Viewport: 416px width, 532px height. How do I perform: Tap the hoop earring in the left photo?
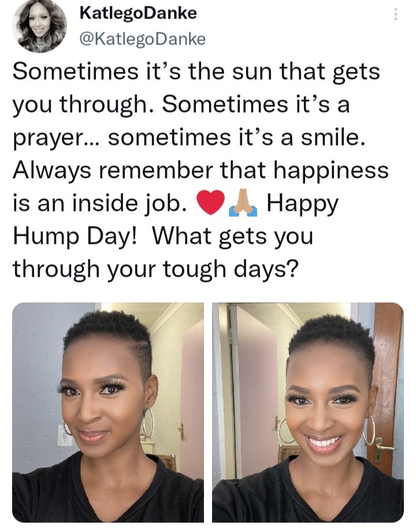(148, 422)
